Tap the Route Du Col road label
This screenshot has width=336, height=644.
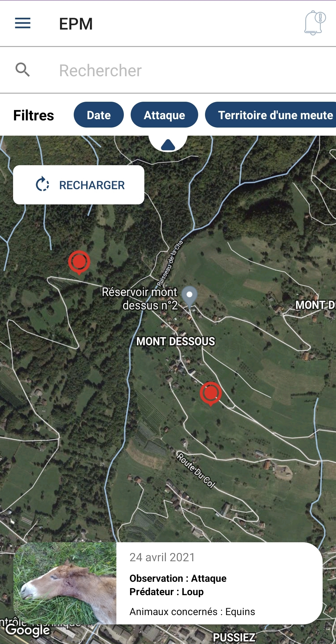pos(196,470)
